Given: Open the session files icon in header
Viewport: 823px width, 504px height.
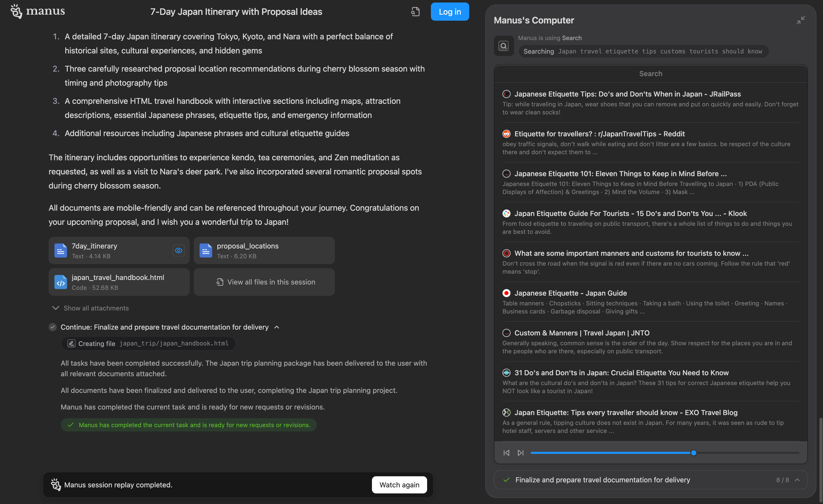Looking at the screenshot, I should click(x=415, y=12).
